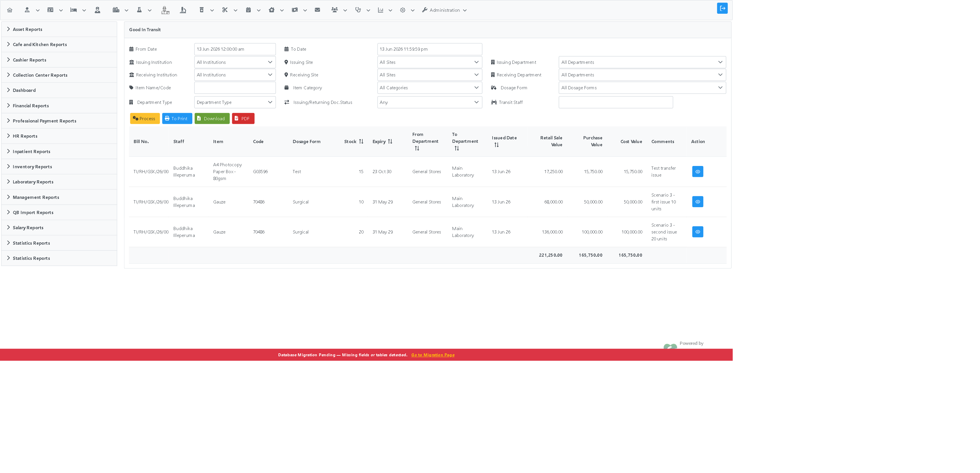The height and width of the screenshot is (473, 980).
Task: Expand Inventory Reports section
Action: click(59, 167)
